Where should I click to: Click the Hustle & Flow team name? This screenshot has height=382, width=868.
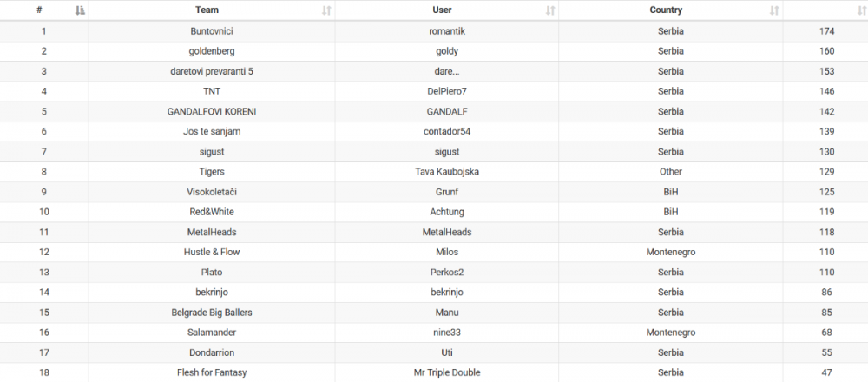click(x=212, y=252)
